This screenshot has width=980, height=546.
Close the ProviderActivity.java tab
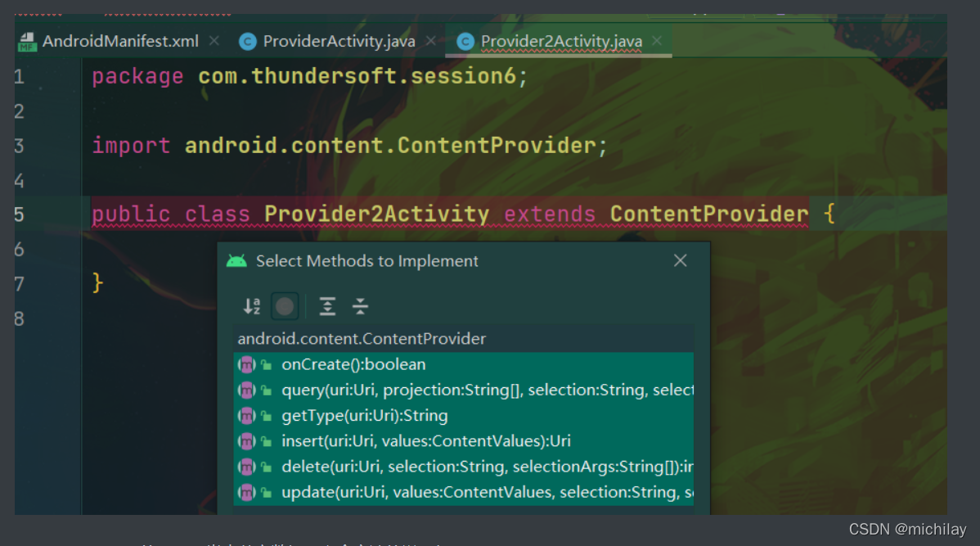coord(431,41)
